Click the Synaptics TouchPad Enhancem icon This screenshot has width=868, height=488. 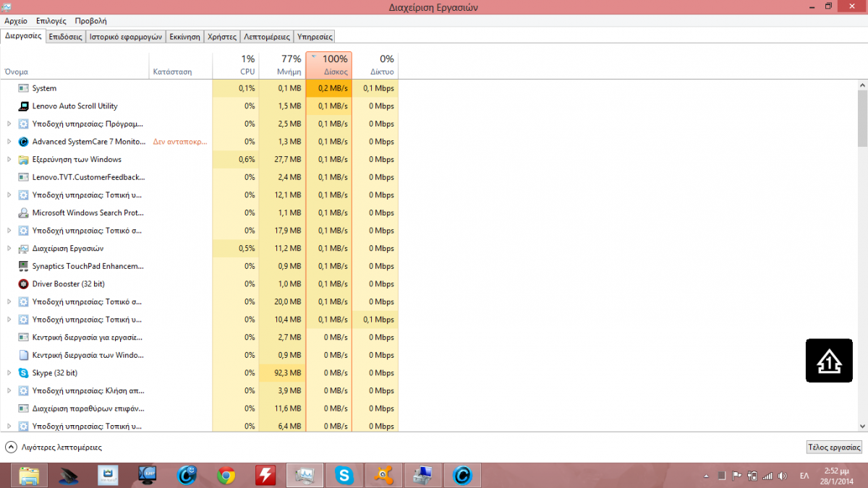[23, 266]
